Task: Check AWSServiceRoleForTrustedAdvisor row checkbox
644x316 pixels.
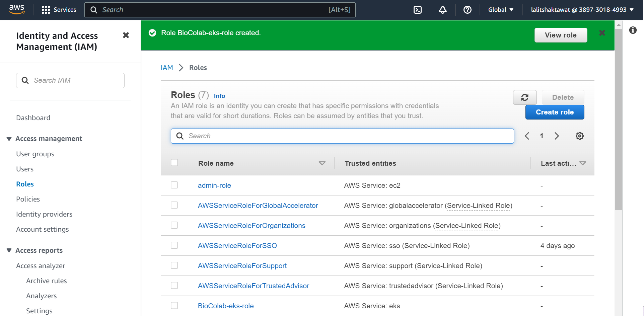Action: [174, 286]
